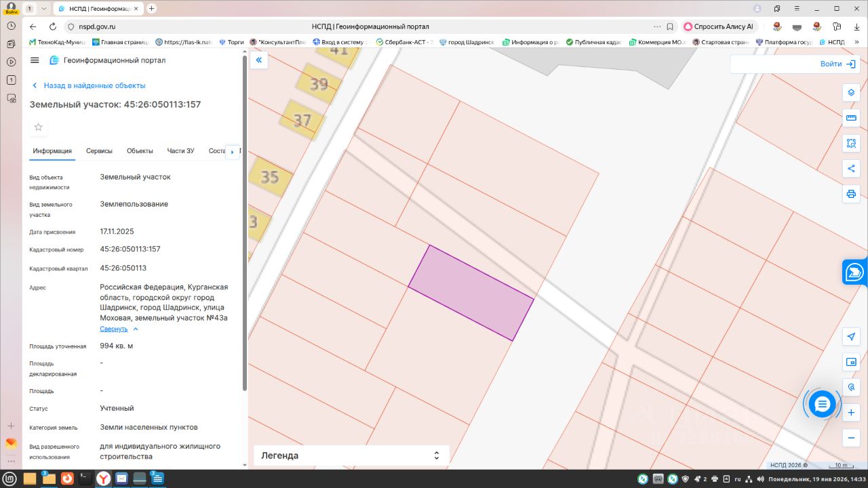868x488 pixels.
Task: Bookmark this page in address bar
Action: point(670,26)
